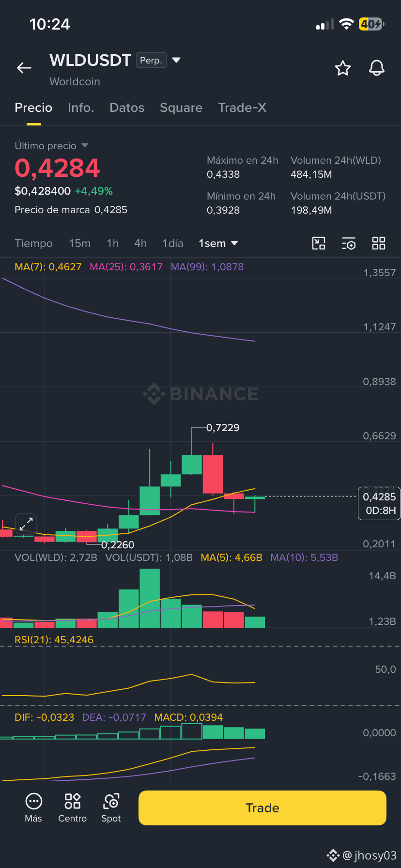401x868 pixels.
Task: Tap the VOL(USDT): 1,08B label
Action: click(149, 558)
